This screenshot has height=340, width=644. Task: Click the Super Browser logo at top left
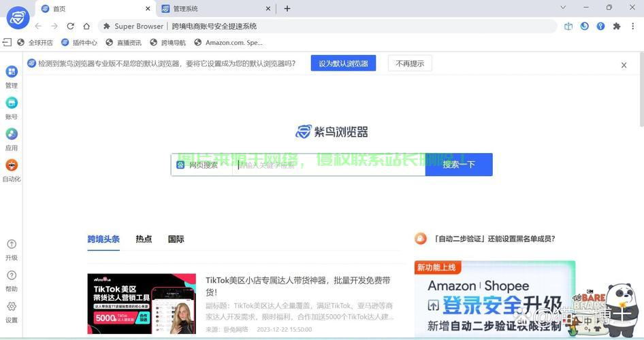(x=18, y=18)
